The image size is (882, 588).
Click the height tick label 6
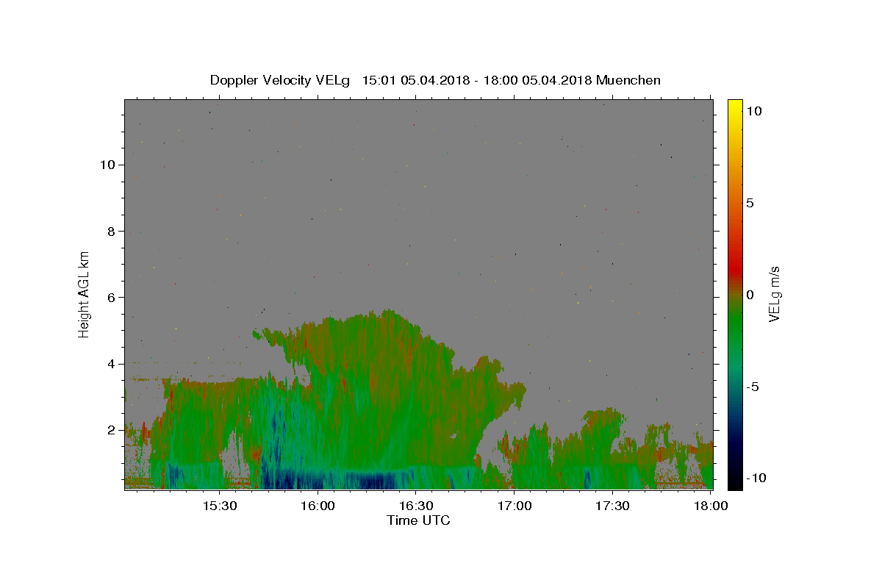click(x=111, y=297)
